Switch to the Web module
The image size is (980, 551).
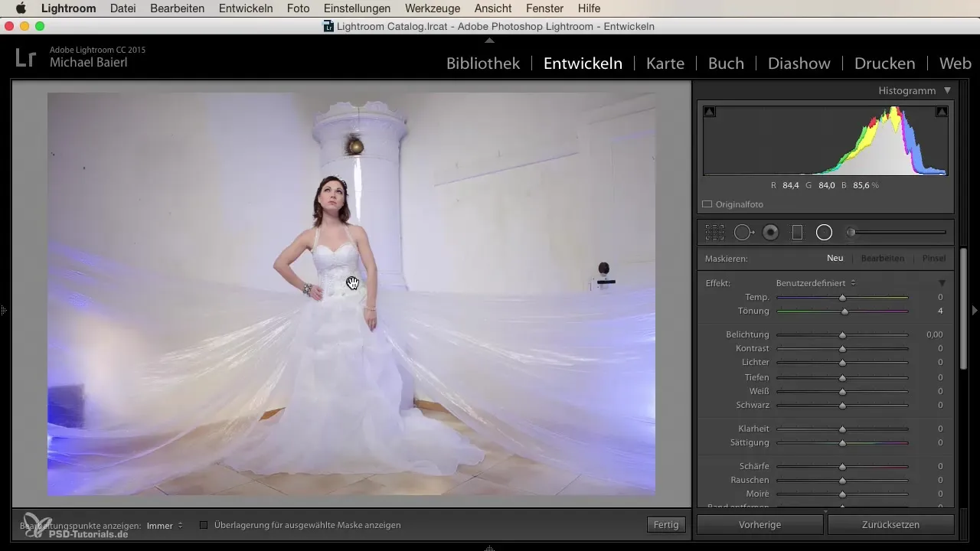coord(955,64)
